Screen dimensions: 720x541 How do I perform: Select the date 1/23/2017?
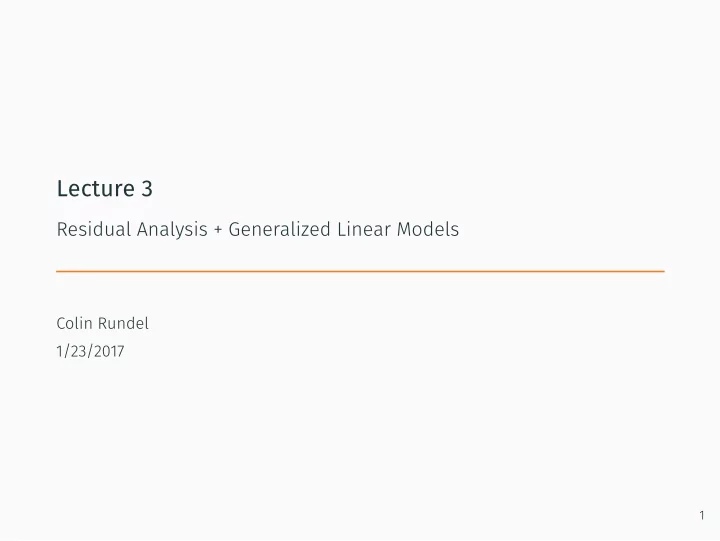pos(90,351)
